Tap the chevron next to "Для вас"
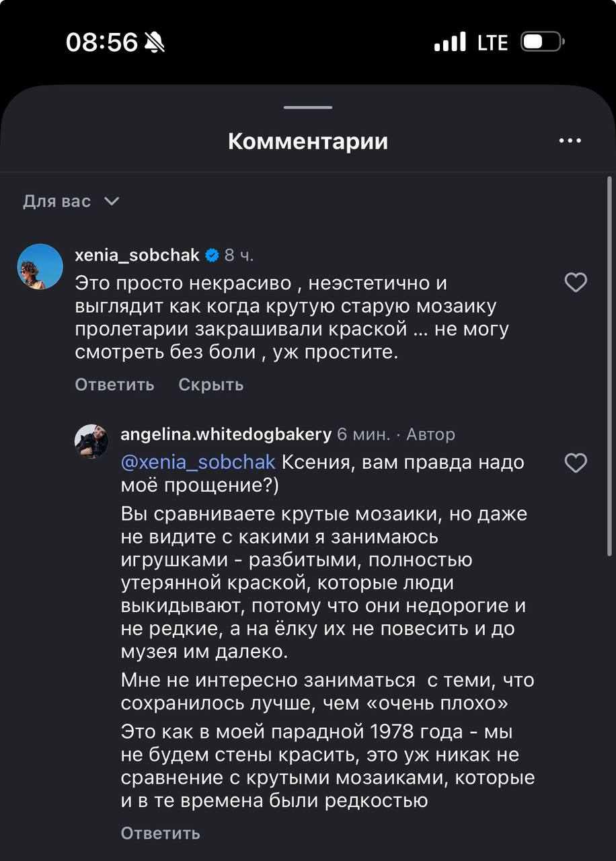This screenshot has width=616, height=861. (x=112, y=201)
